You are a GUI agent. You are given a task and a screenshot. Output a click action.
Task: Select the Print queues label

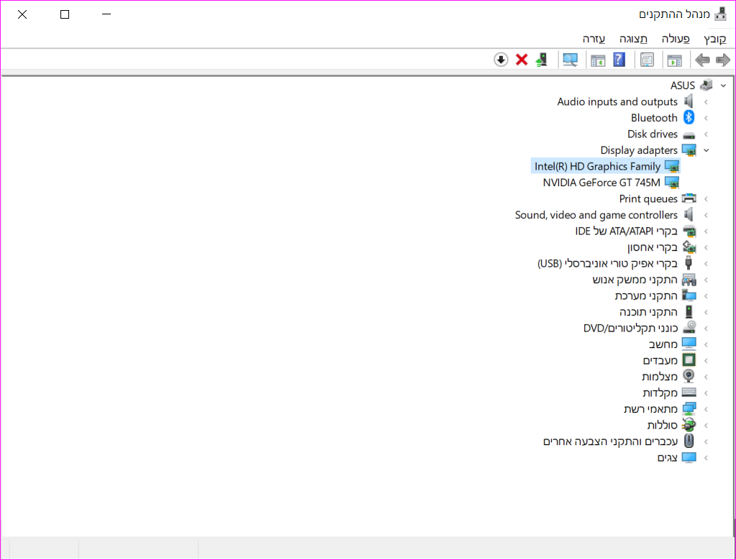[x=648, y=199]
